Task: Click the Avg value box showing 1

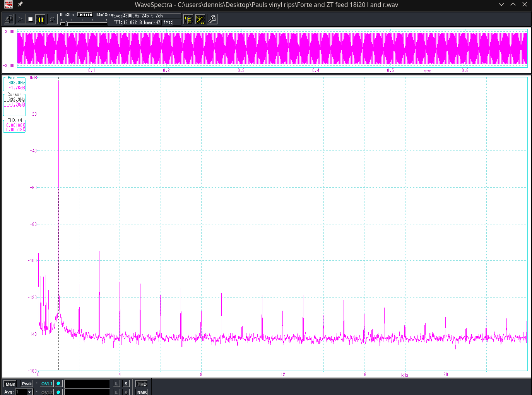Action: click(21, 392)
